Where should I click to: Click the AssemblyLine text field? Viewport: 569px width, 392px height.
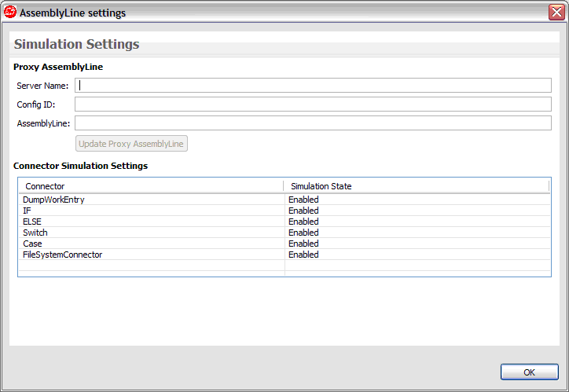coord(313,123)
